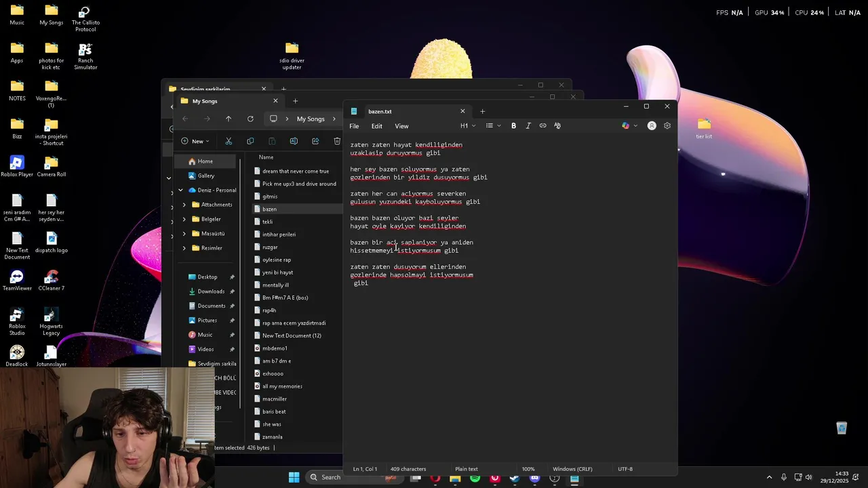Open the Copilot menu in Notepad
This screenshot has width=868, height=488.
[x=629, y=125]
